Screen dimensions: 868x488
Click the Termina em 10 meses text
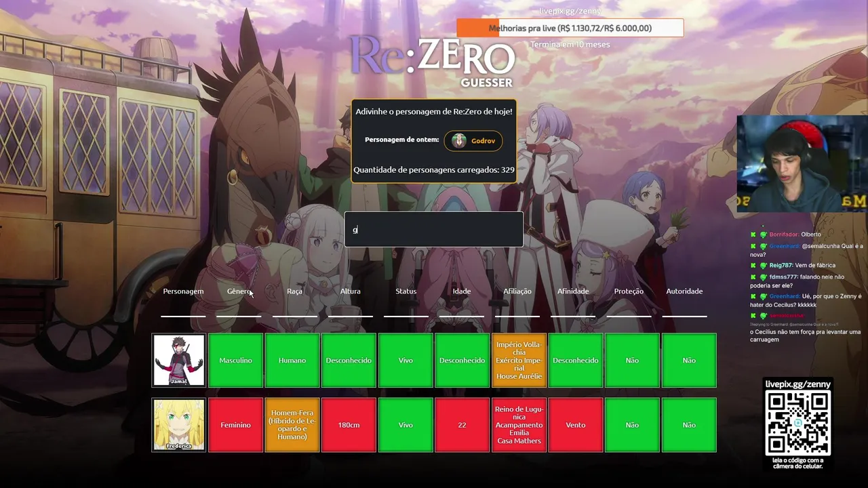pos(570,45)
